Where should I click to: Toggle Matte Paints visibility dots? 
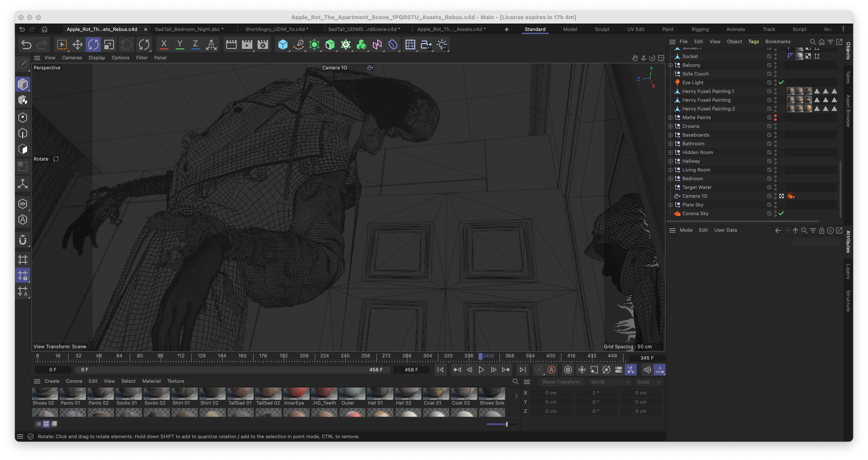tap(775, 117)
